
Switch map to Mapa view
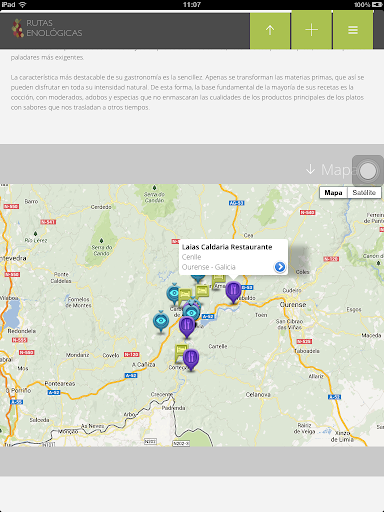(333, 193)
